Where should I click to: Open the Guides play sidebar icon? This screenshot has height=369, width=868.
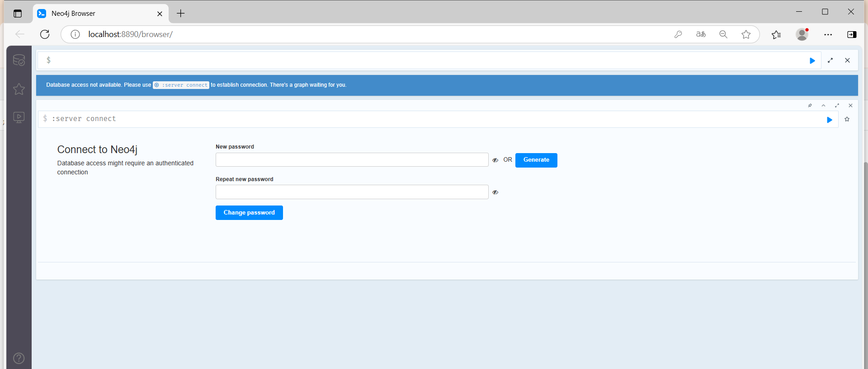tap(19, 117)
